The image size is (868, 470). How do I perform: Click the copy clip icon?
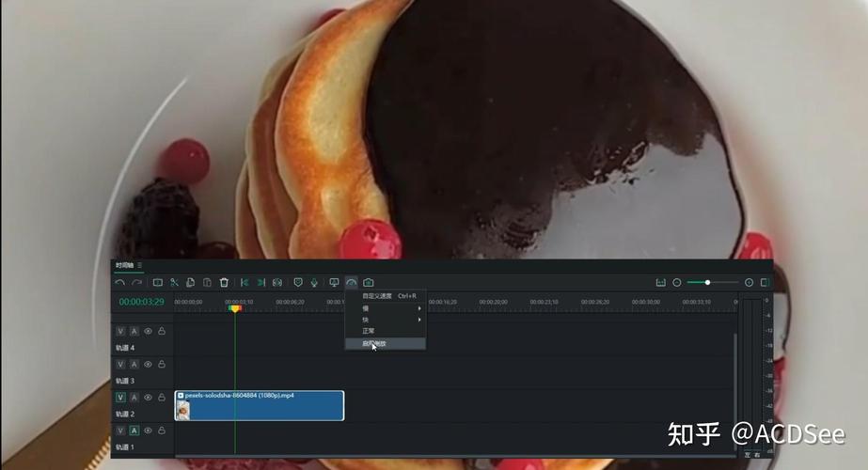click(x=190, y=282)
